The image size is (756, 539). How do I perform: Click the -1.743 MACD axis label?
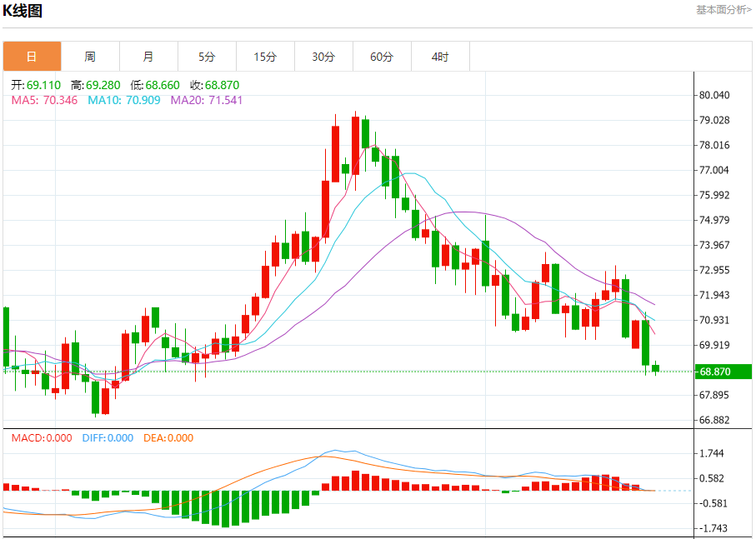[713, 528]
